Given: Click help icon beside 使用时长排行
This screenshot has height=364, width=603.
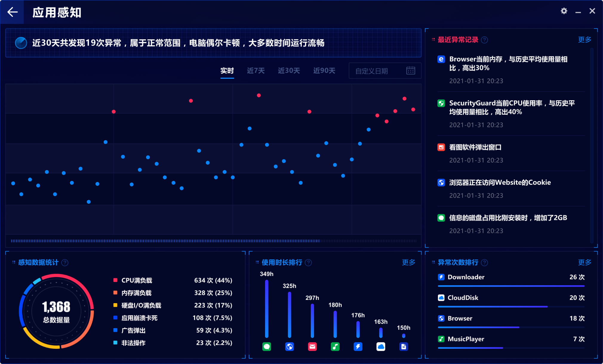Looking at the screenshot, I should (x=309, y=263).
